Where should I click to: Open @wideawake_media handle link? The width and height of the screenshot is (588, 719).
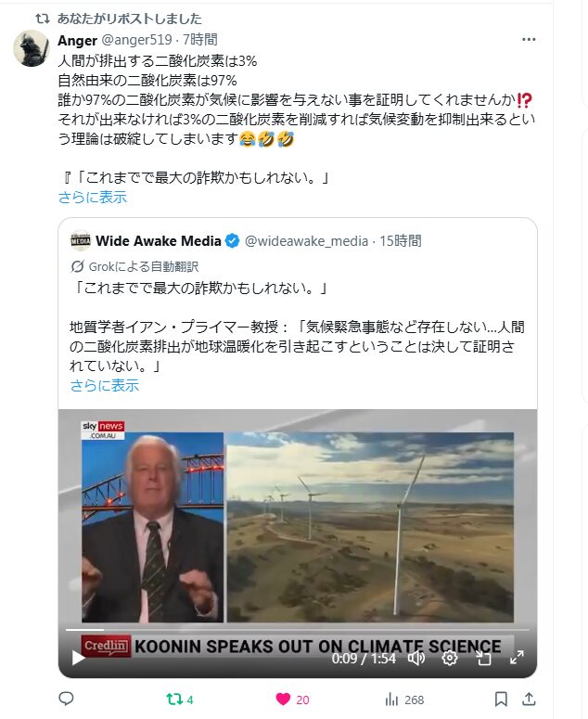pos(306,240)
